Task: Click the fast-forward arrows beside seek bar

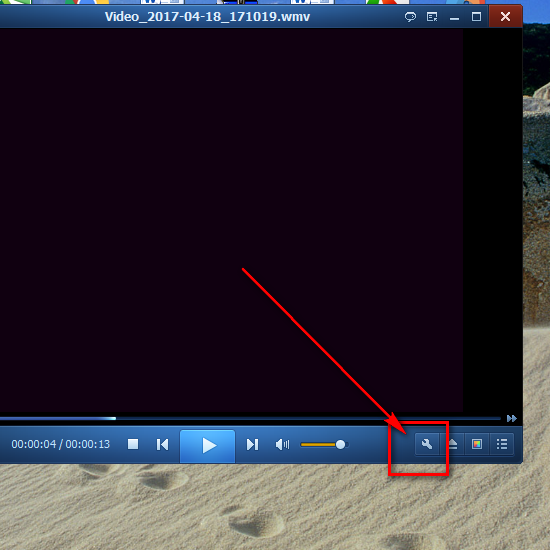Action: [512, 418]
